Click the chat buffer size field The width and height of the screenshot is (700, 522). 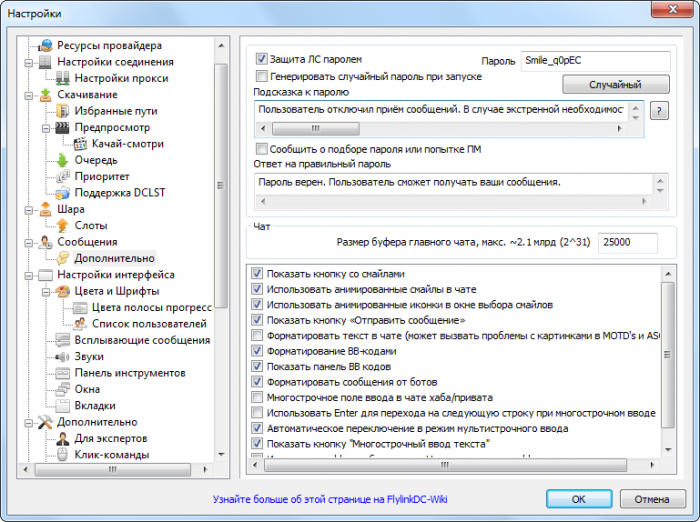pos(626,243)
